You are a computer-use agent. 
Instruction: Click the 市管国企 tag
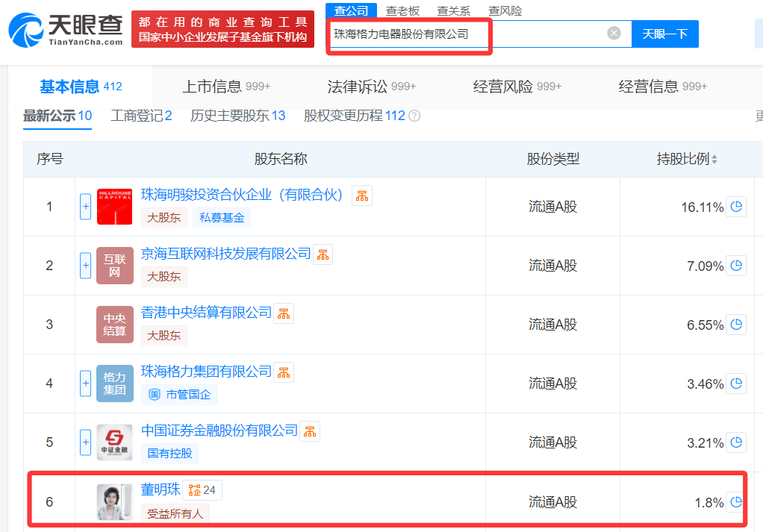180,395
